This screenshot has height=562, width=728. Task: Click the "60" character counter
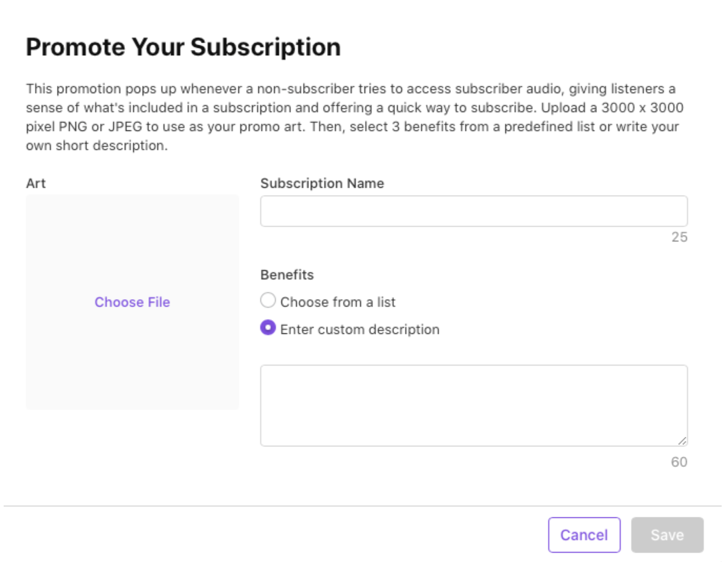(680, 462)
